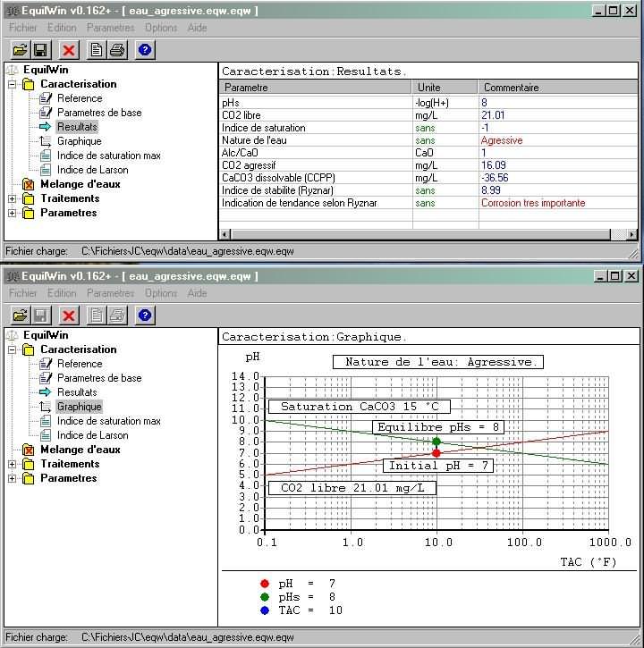Click 'CaCO3 dissolvable (CCPP)' parameter row
The width and height of the screenshot is (644, 648).
click(428, 178)
